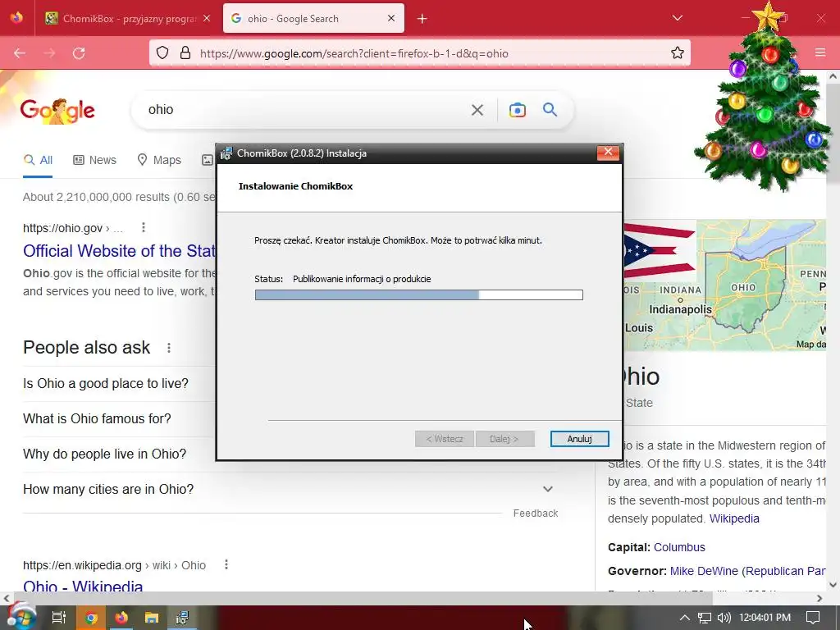Open Ohio - Wikipedia result link

tap(83, 586)
